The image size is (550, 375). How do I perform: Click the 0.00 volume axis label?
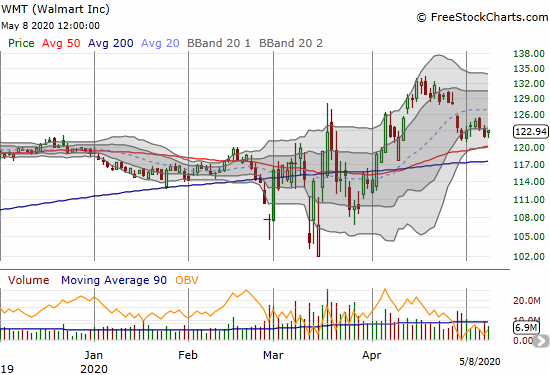coord(522,341)
